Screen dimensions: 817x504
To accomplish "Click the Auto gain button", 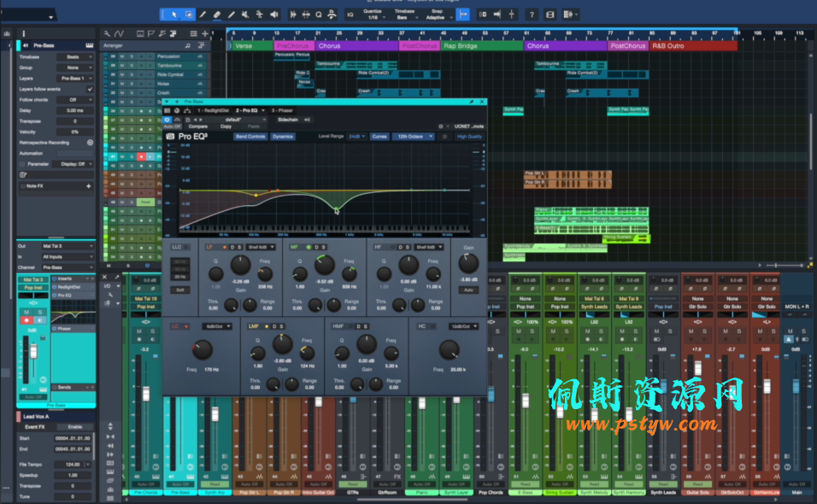I will pyautogui.click(x=468, y=290).
